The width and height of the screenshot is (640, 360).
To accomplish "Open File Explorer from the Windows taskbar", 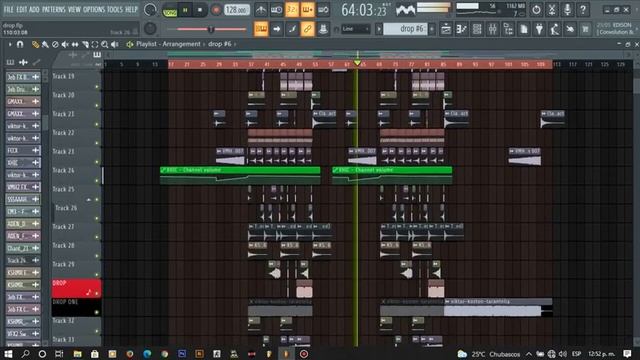I will click(77, 354).
